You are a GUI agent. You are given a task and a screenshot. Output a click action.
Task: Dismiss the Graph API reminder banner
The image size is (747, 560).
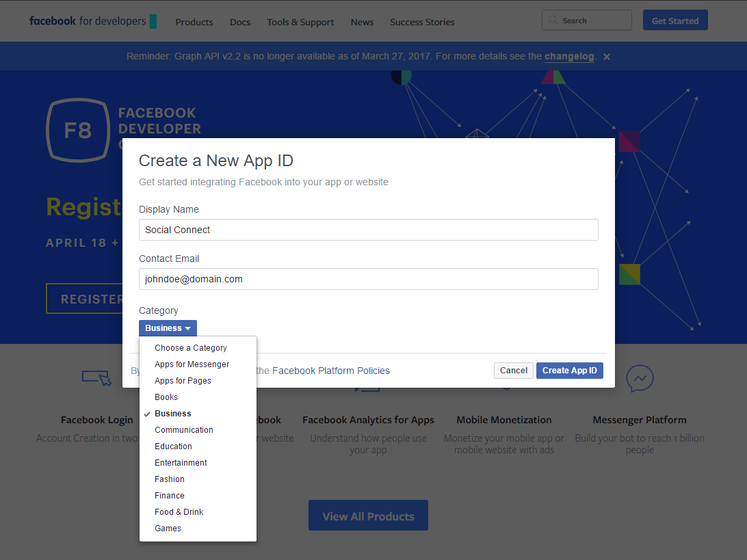click(x=607, y=57)
